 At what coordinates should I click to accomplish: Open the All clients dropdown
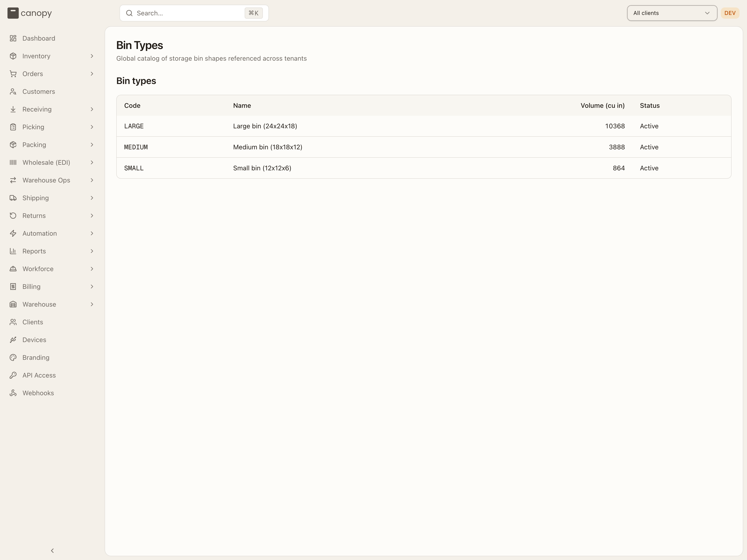click(x=672, y=13)
